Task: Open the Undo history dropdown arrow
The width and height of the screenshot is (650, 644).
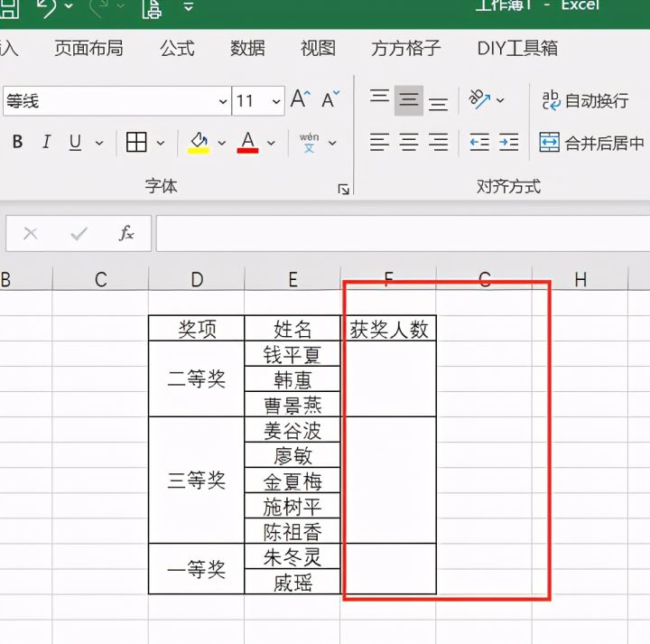Action: (x=69, y=6)
